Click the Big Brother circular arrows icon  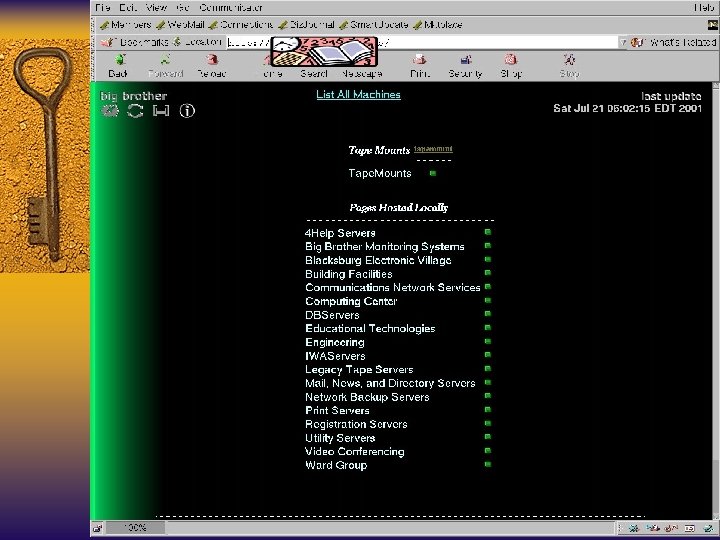point(135,111)
